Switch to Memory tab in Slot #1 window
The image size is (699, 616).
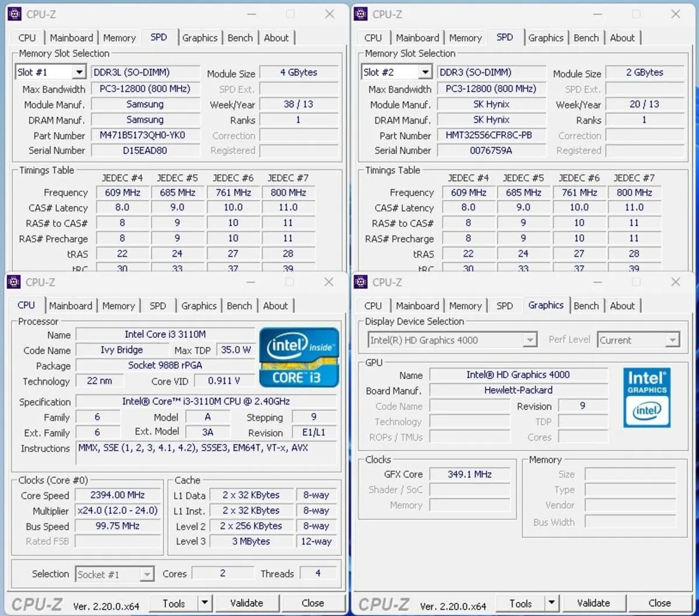[x=119, y=38]
